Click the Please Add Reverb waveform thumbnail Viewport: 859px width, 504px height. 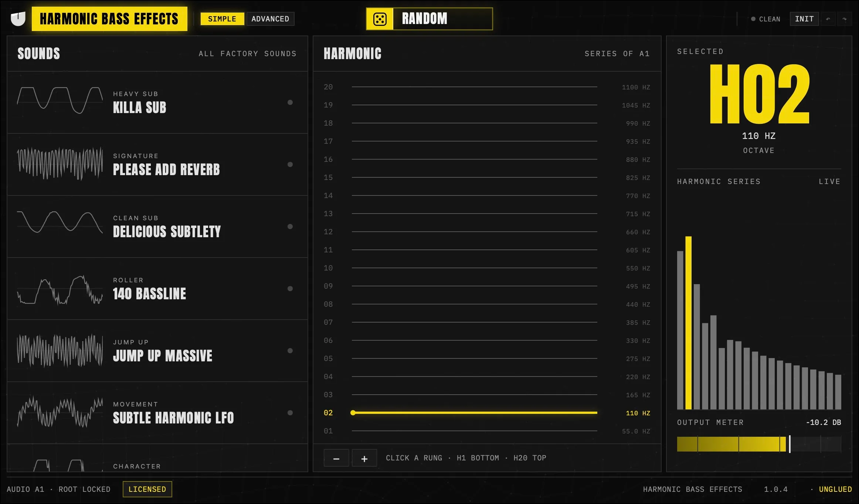[x=60, y=163]
